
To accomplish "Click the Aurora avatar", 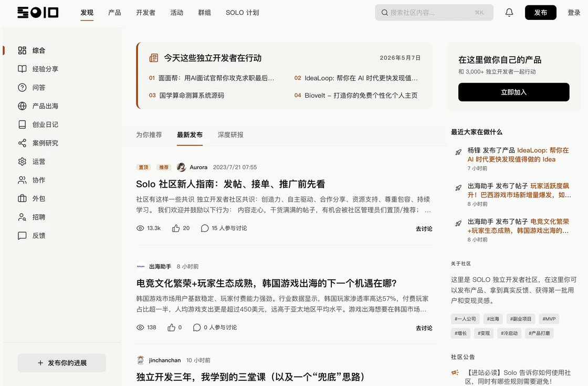I will (181, 168).
